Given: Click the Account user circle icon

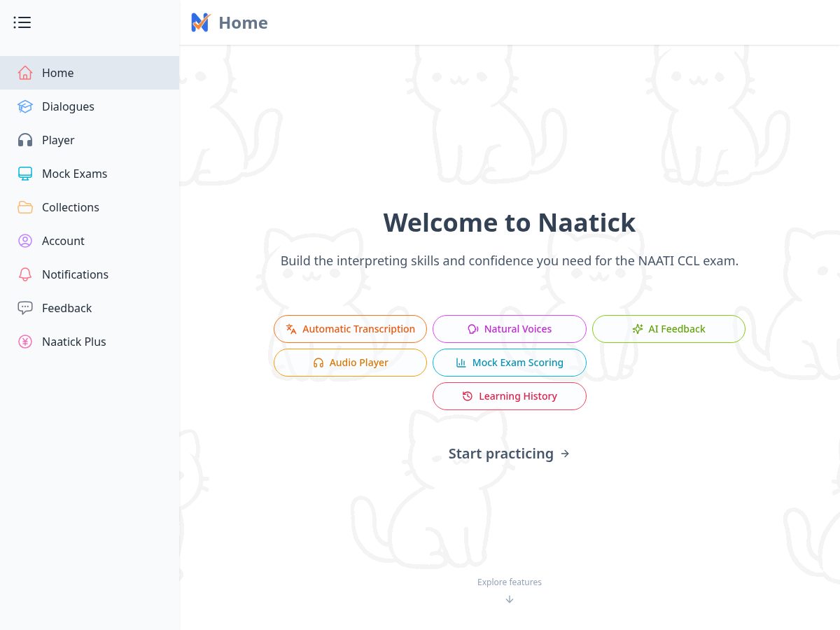Looking at the screenshot, I should [25, 241].
